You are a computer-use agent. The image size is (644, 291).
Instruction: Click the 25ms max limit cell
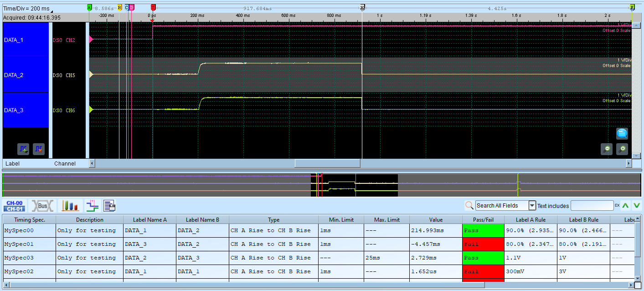click(386, 258)
